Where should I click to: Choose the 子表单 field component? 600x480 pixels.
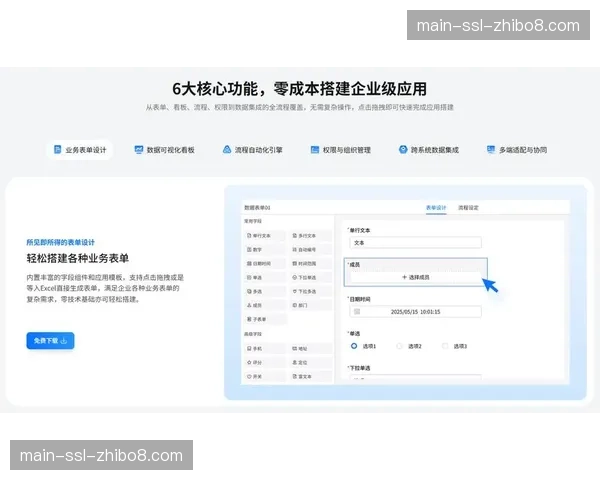tap(265, 319)
